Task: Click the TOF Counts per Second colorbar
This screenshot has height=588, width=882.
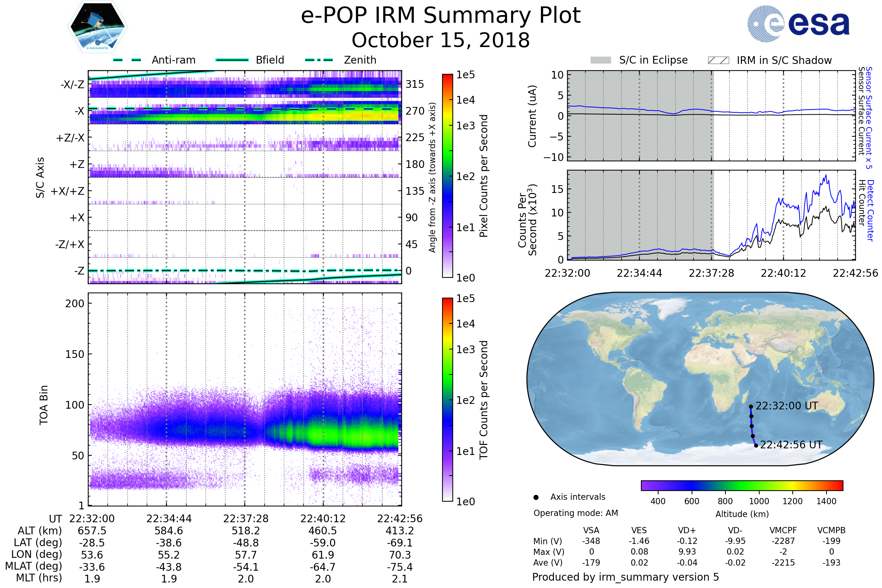Action: pyautogui.click(x=447, y=399)
